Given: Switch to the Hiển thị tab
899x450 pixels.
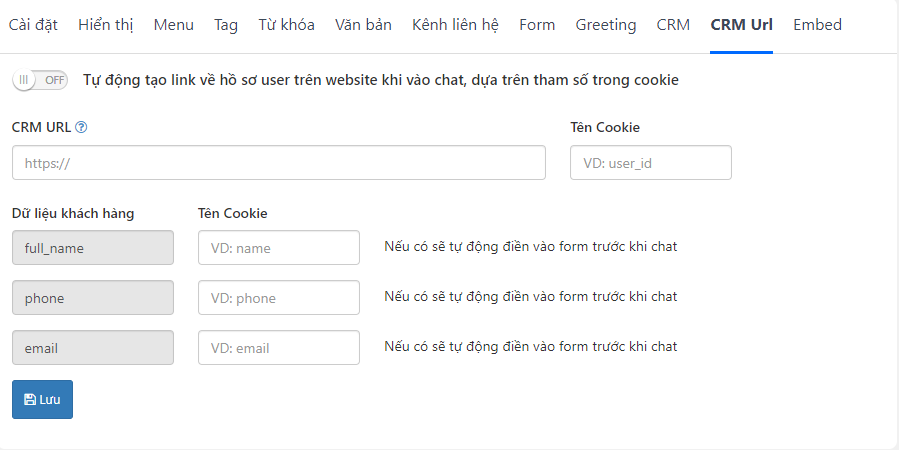Looking at the screenshot, I should (x=105, y=25).
